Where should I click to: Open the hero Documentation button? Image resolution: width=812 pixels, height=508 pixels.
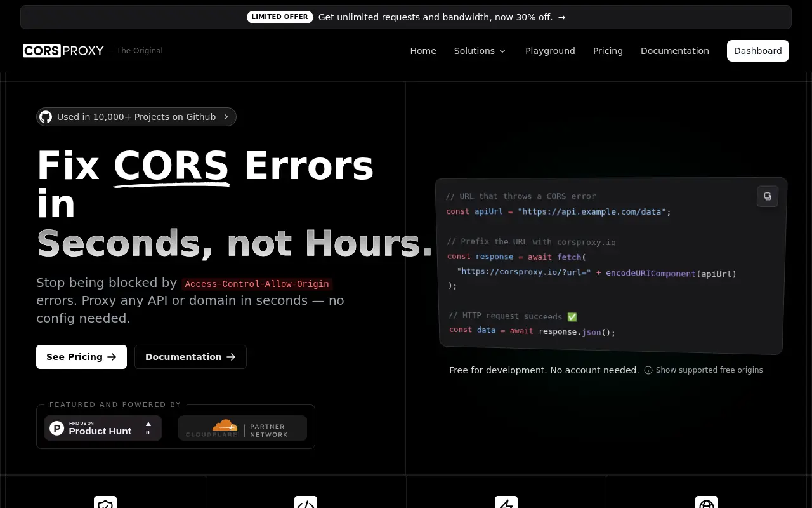point(190,357)
